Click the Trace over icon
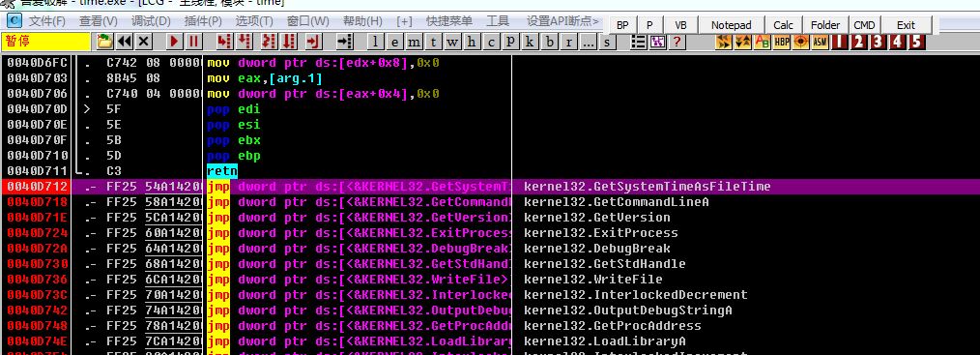Viewport: 980px width, 355px height. click(289, 42)
